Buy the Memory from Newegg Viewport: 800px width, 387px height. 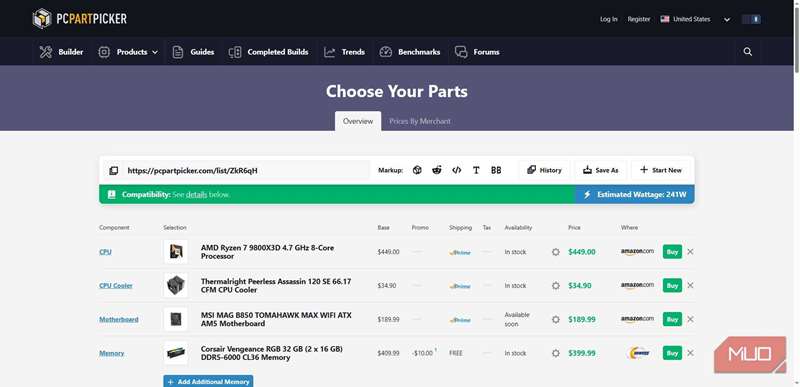pyautogui.click(x=672, y=353)
